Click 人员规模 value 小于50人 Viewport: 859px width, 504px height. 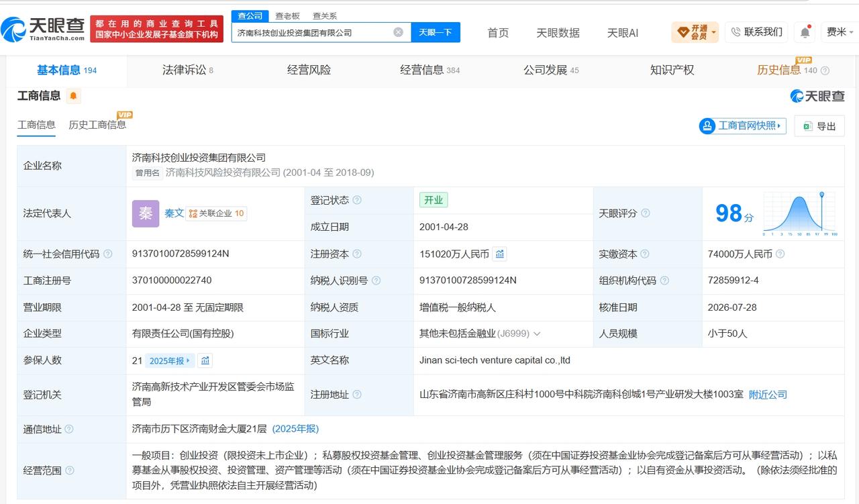(x=727, y=334)
